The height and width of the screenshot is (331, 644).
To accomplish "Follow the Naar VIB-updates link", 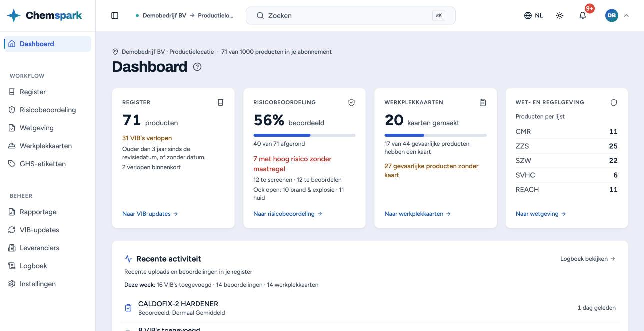I will point(150,214).
